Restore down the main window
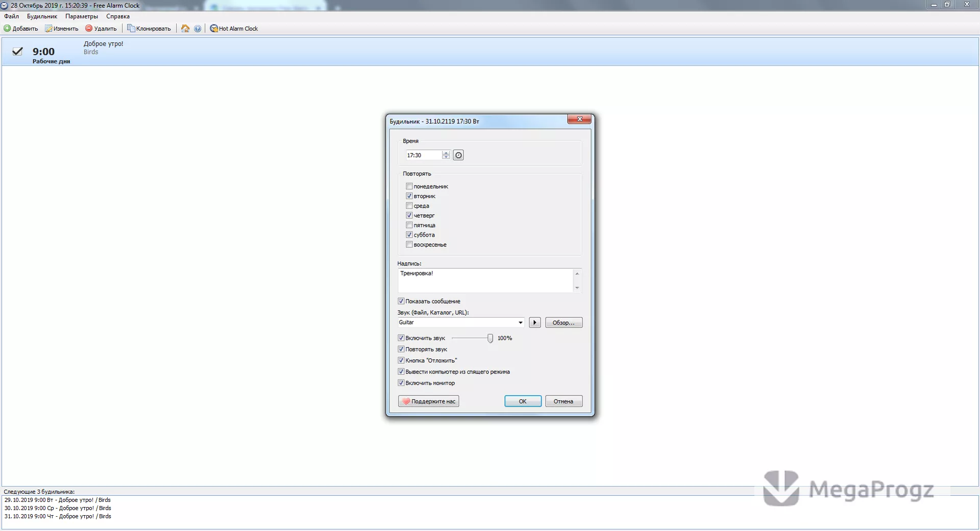This screenshot has width=980, height=531. tap(947, 5)
